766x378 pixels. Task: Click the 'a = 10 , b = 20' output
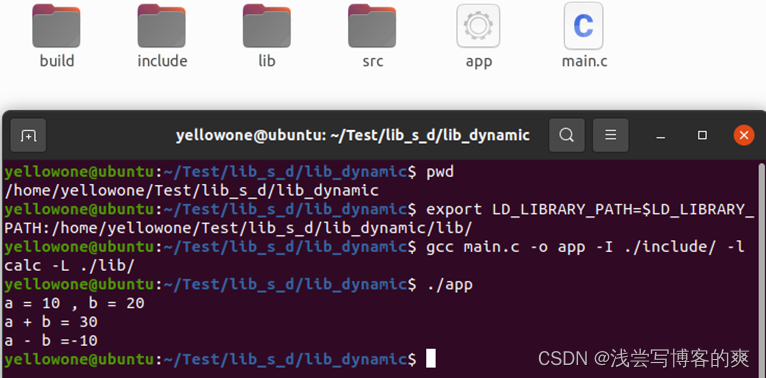point(74,303)
